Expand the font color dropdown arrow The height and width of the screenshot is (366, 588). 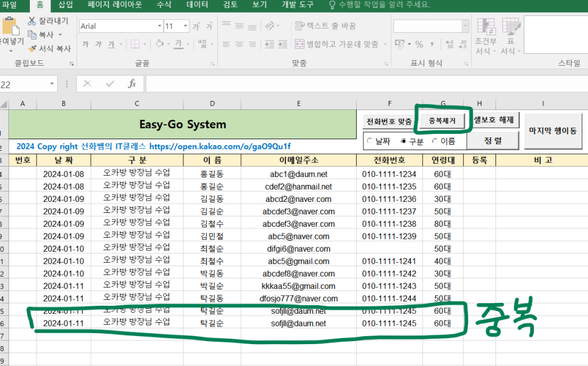click(188, 44)
